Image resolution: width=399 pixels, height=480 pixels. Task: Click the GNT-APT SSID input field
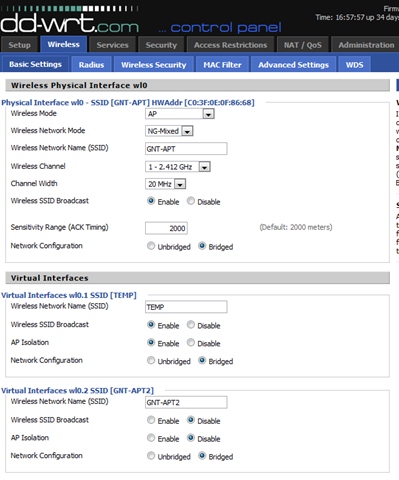coord(186,149)
